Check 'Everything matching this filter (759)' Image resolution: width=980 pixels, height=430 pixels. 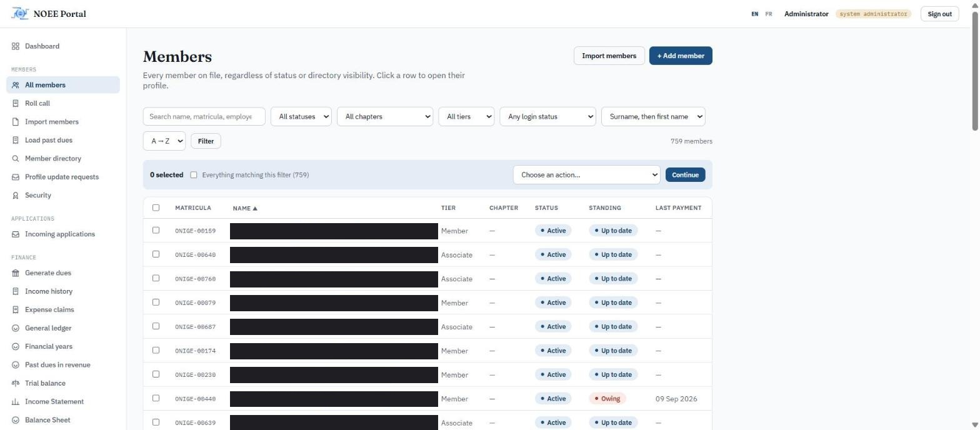click(x=194, y=175)
